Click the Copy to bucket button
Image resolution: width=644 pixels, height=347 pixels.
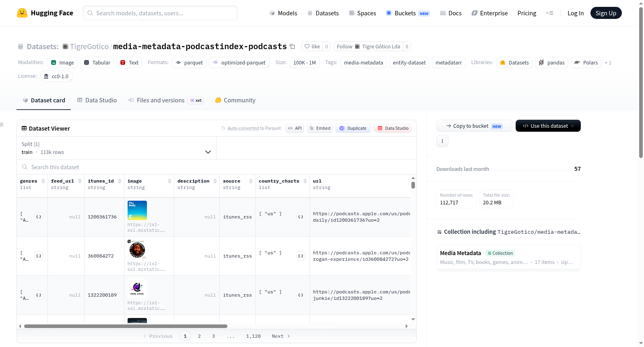[474, 126]
